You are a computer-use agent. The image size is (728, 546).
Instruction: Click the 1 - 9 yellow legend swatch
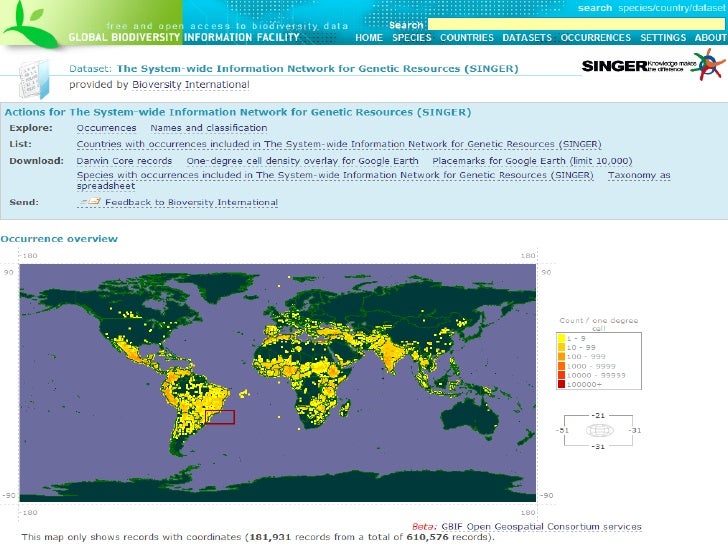tap(561, 338)
